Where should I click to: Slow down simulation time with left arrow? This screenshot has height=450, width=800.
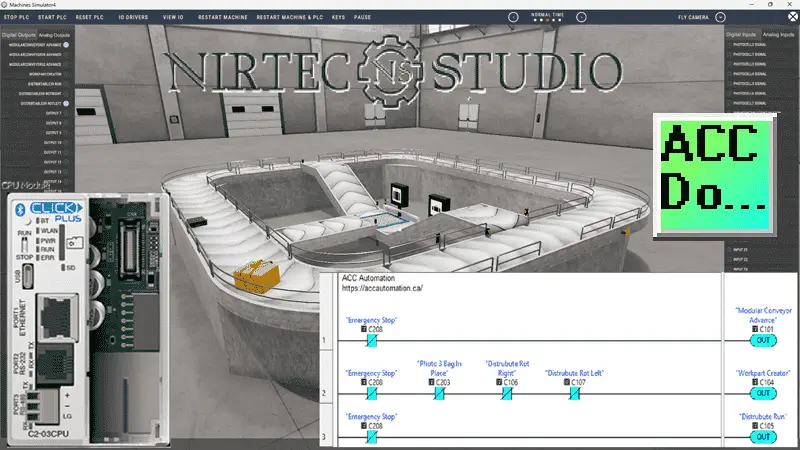513,17
